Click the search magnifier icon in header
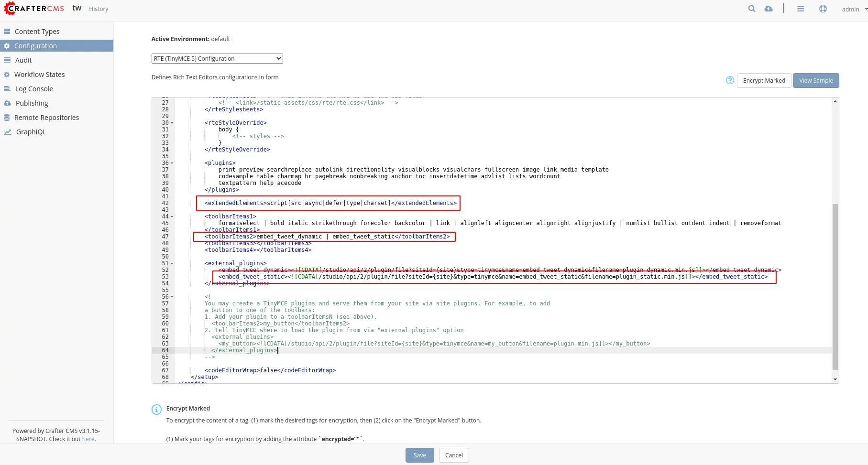868x465 pixels. (x=752, y=9)
